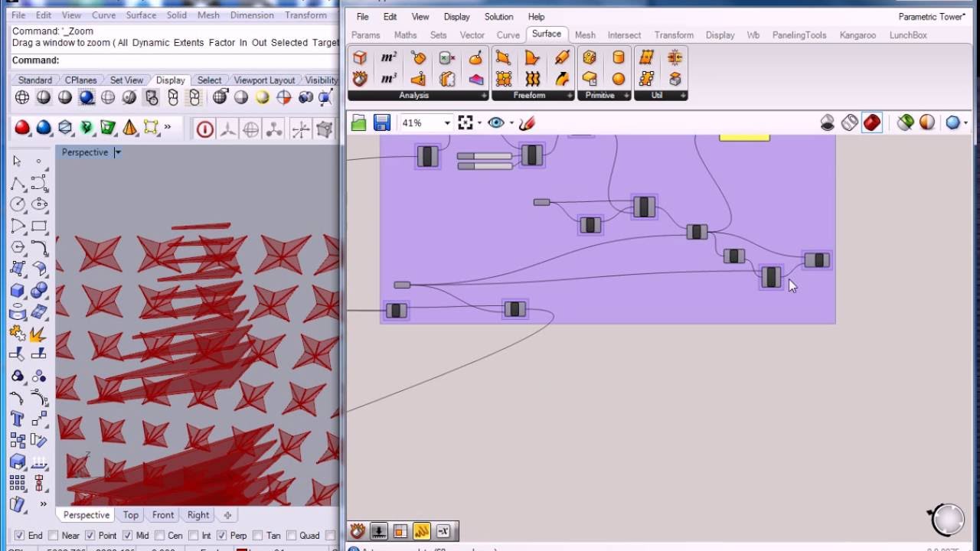Click the Parametric Tower document name
Screen dimensions: 980x551
(x=932, y=16)
